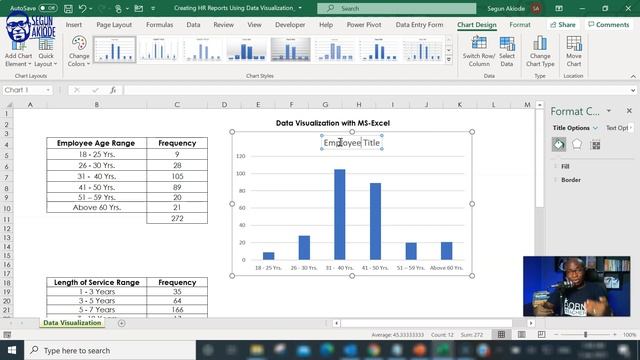Viewport: 640px width, 360px height.
Task: Select Fill & Line icon in pane
Action: click(x=559, y=144)
